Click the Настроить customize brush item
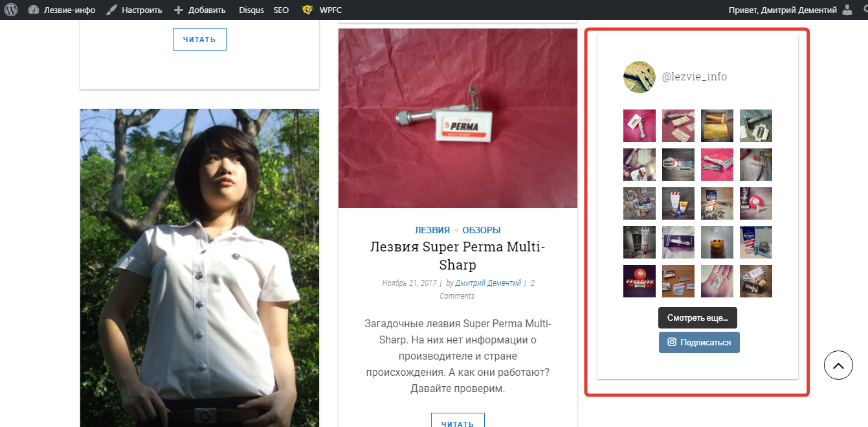Image resolution: width=868 pixels, height=427 pixels. coord(135,10)
